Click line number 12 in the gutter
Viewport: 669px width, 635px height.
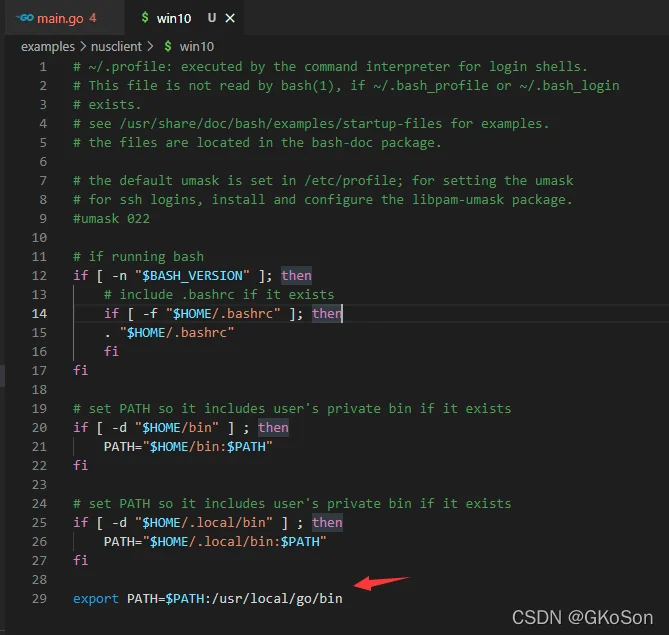point(39,276)
